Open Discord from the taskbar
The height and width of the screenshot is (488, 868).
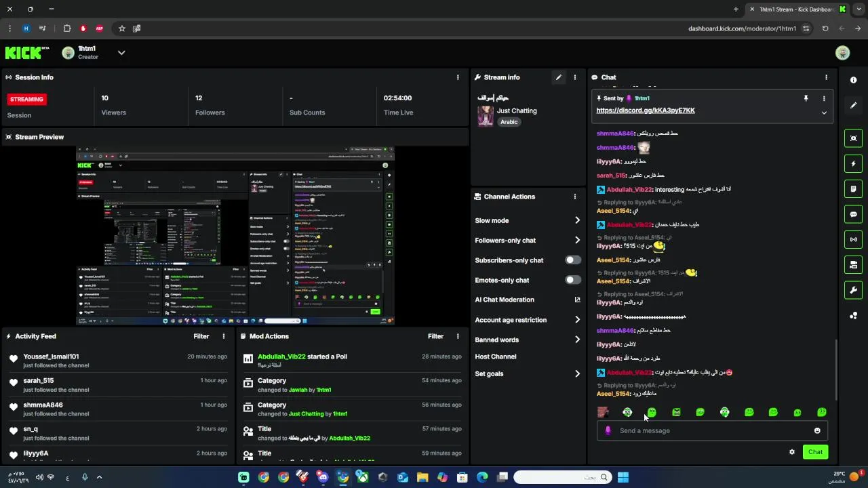tap(323, 477)
